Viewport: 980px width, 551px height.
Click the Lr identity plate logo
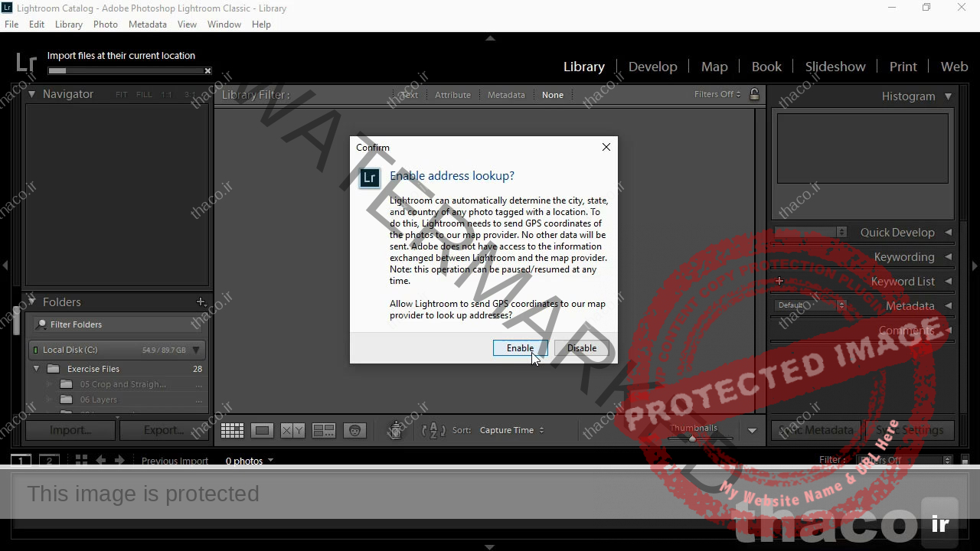(26, 63)
